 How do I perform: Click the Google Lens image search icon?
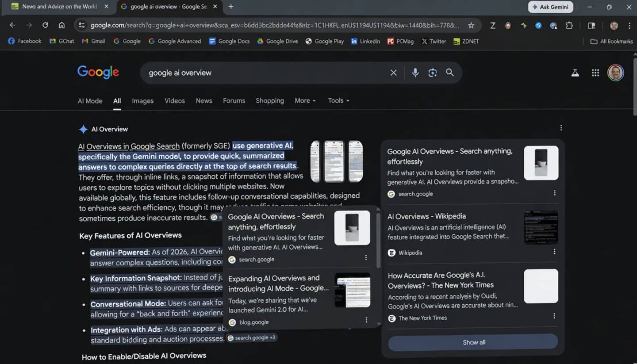coord(432,73)
